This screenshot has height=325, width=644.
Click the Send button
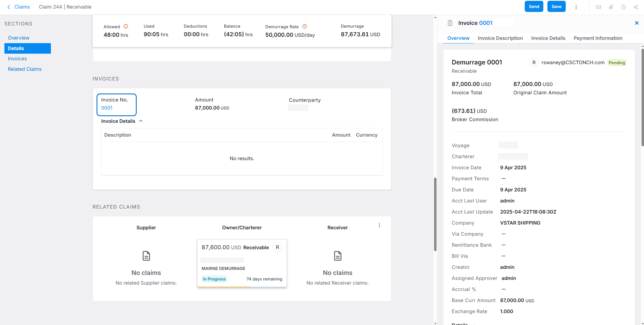tap(534, 7)
